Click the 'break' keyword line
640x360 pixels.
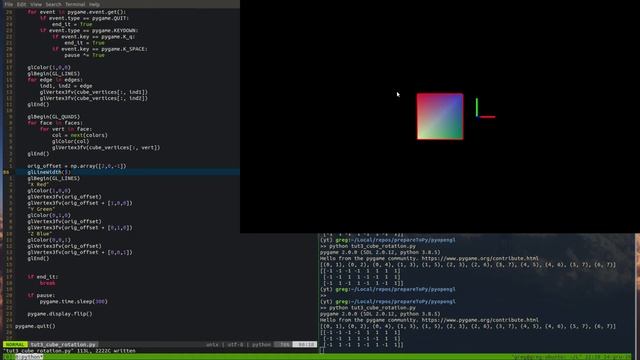coord(47,283)
